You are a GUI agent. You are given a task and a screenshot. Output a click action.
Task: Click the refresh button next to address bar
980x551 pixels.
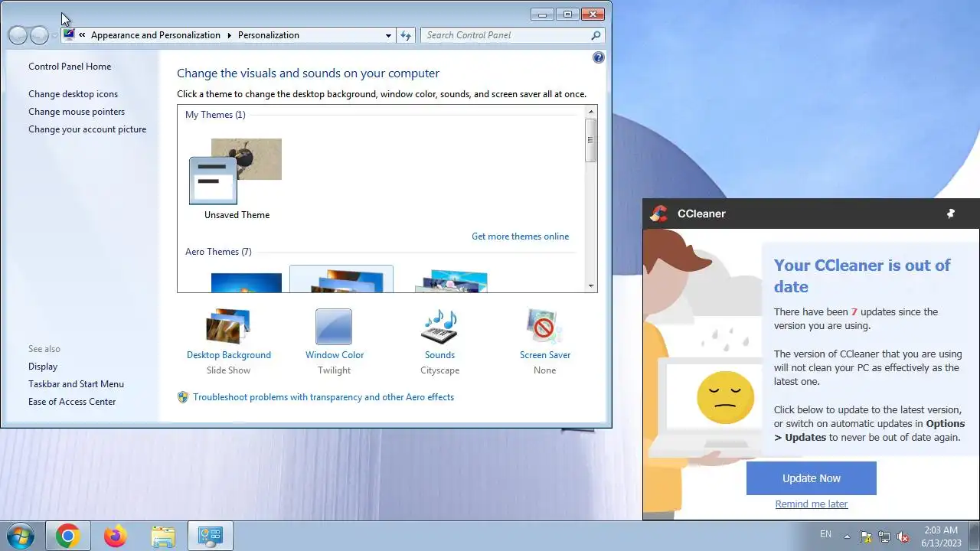point(406,35)
